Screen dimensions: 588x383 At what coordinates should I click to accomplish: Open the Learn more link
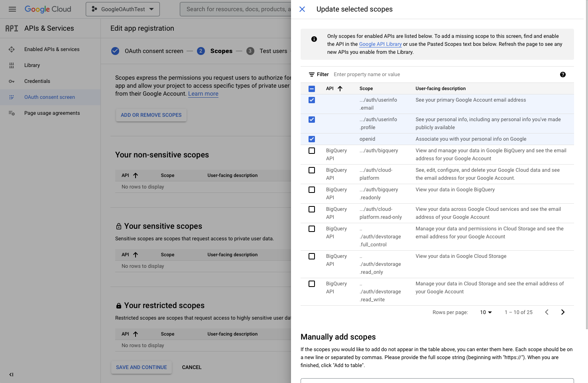[x=203, y=94]
